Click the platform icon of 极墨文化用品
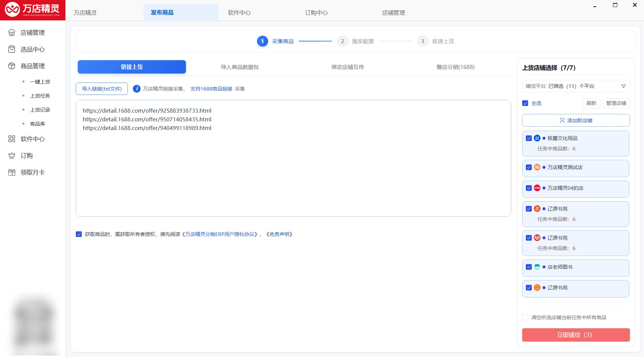 pos(537,138)
